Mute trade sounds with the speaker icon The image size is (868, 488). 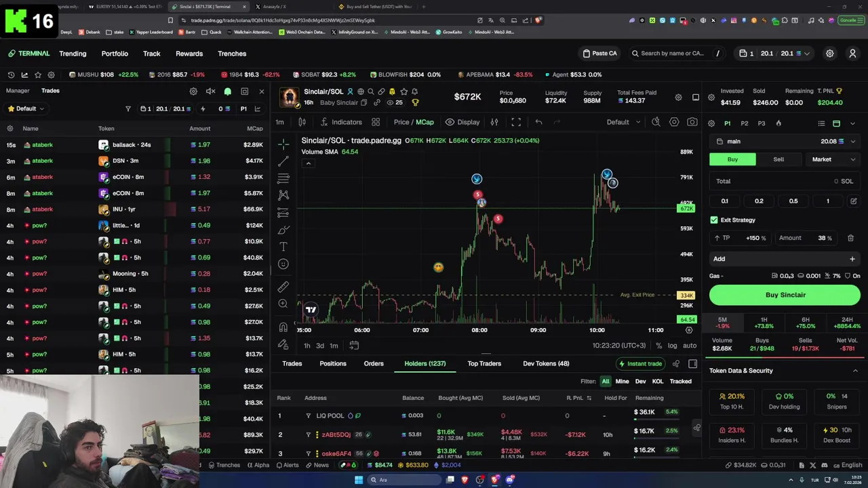[211, 91]
